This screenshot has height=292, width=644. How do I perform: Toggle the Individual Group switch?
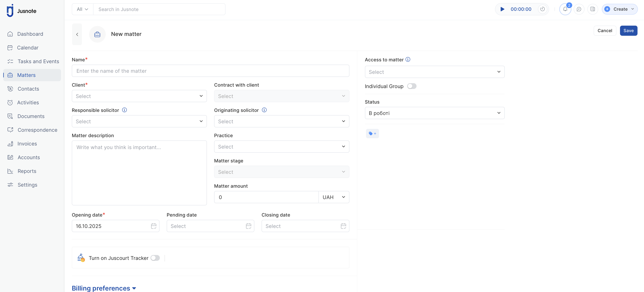tap(411, 86)
